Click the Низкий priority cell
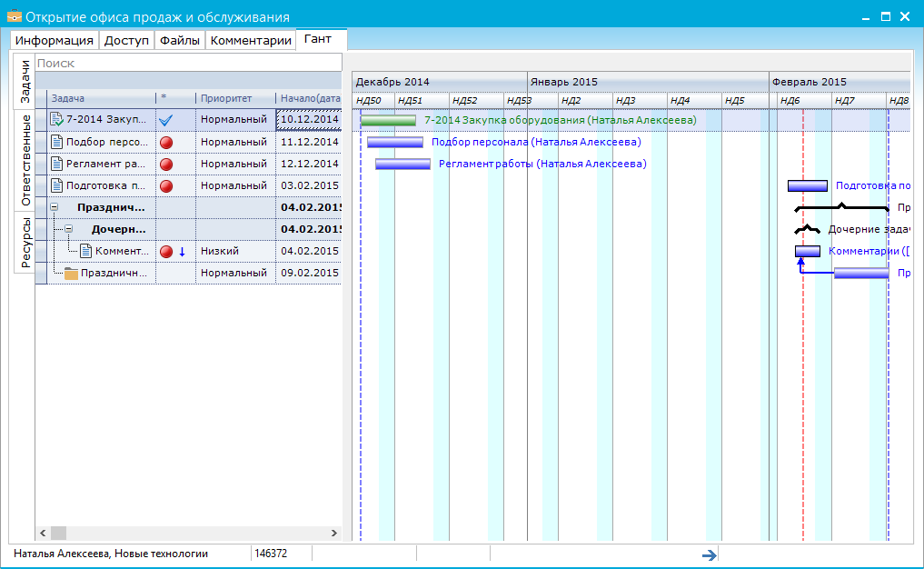This screenshot has height=569, width=924. click(235, 251)
